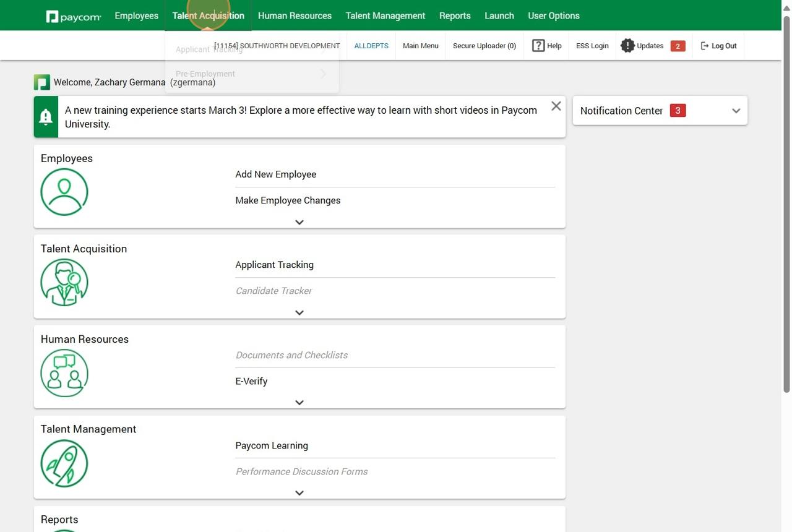Open Paycom Learning
792x532 pixels.
272,445
